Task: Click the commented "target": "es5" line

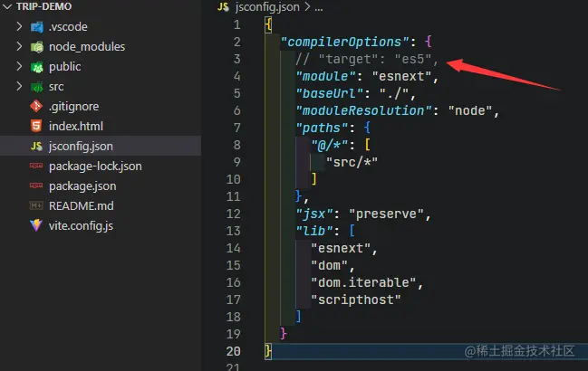Action: coord(367,59)
